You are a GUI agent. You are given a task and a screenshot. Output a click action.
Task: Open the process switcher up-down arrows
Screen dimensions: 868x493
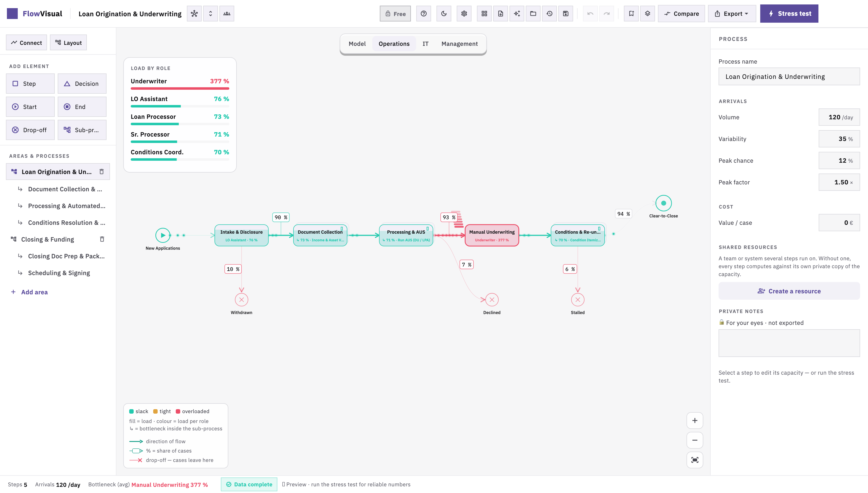210,14
